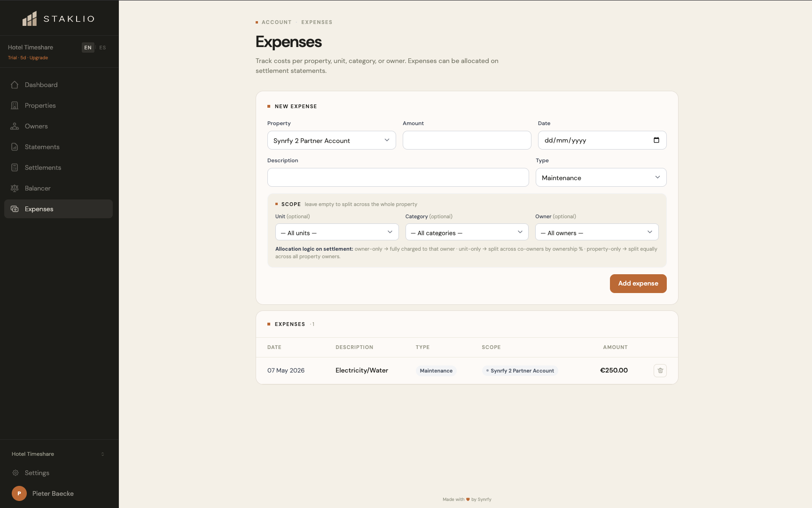Open the date picker calendar icon

point(656,140)
